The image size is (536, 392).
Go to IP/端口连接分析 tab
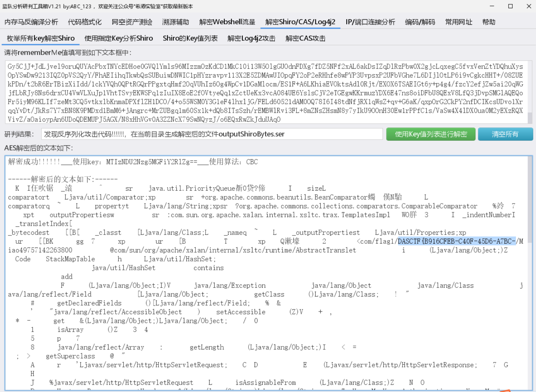(x=370, y=22)
